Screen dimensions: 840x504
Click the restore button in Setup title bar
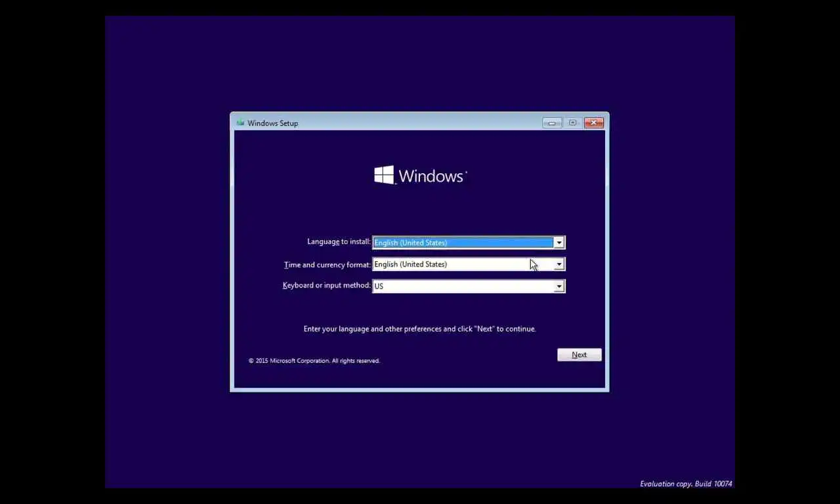pyautogui.click(x=572, y=123)
